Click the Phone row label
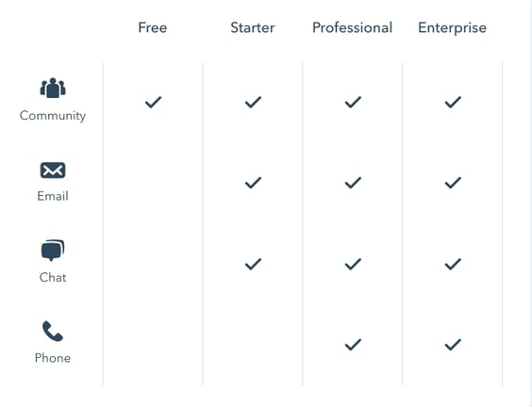 53,358
